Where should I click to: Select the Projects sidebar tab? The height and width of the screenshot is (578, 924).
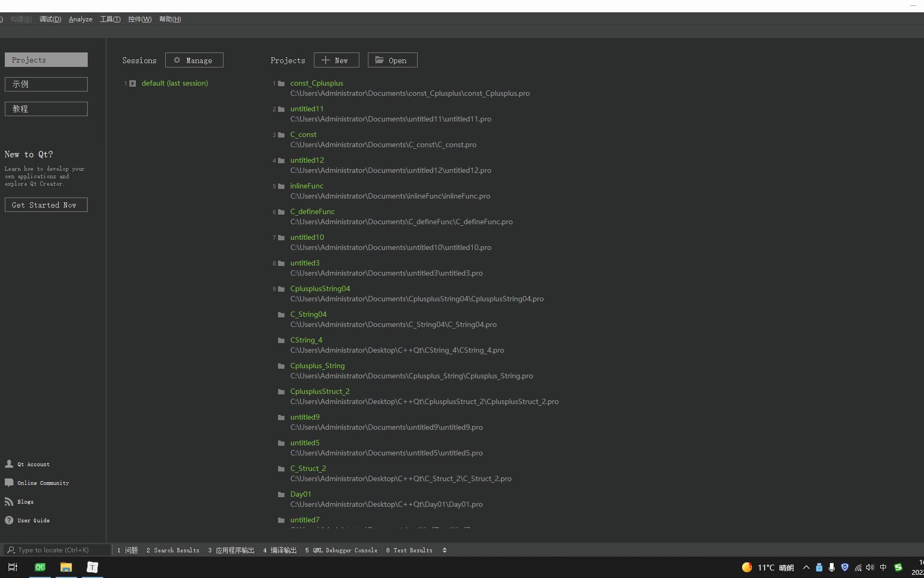pos(46,59)
